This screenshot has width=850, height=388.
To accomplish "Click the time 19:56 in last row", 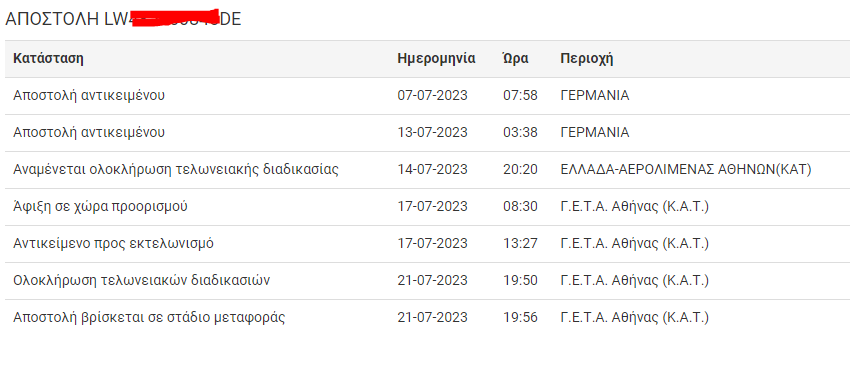I will 520,317.
